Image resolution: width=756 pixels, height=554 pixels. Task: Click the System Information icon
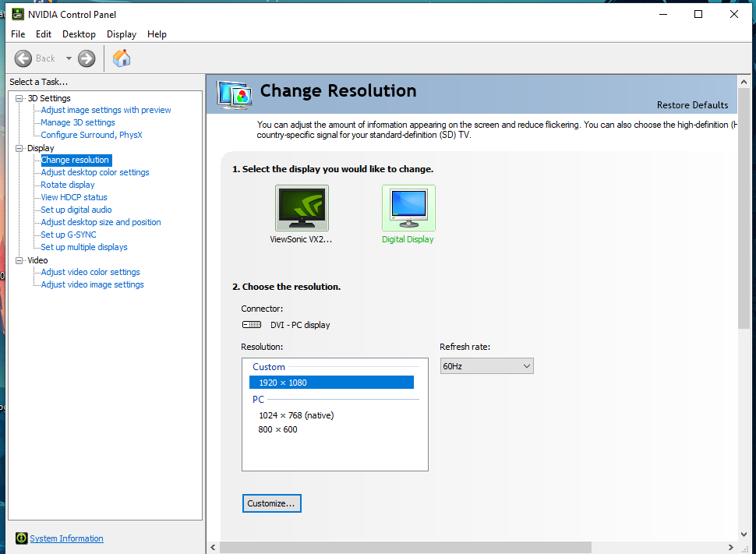point(21,538)
